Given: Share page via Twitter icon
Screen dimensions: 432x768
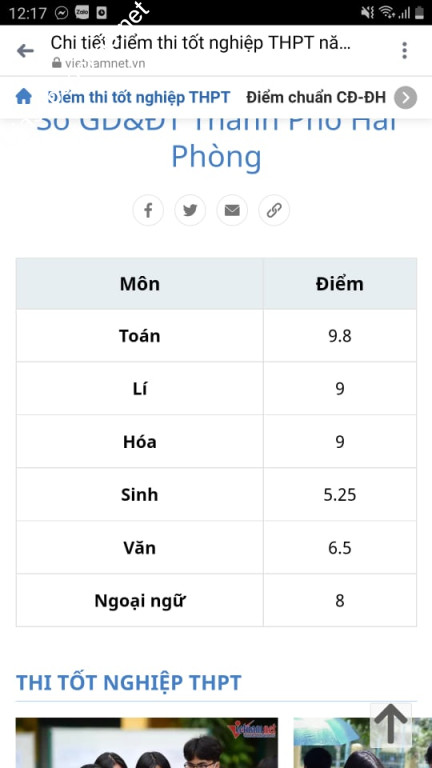Looking at the screenshot, I should 190,210.
